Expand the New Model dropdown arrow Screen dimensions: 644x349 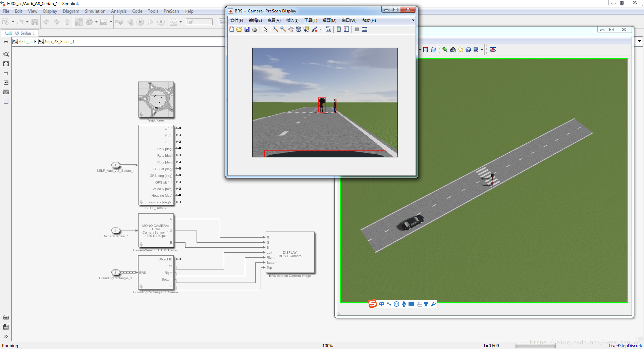(13, 22)
